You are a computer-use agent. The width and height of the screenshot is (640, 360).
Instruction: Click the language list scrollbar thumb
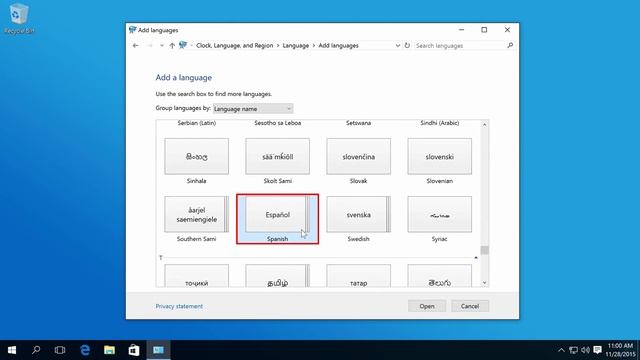(x=484, y=250)
